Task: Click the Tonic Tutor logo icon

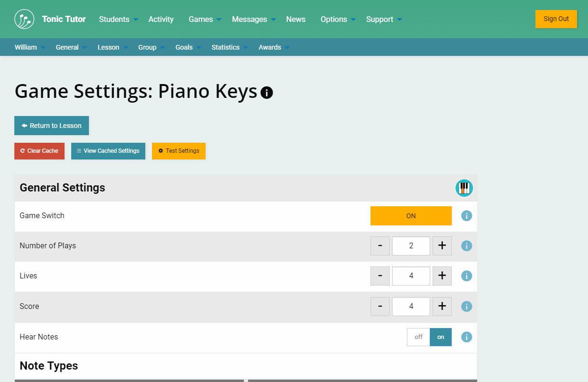Action: (24, 19)
